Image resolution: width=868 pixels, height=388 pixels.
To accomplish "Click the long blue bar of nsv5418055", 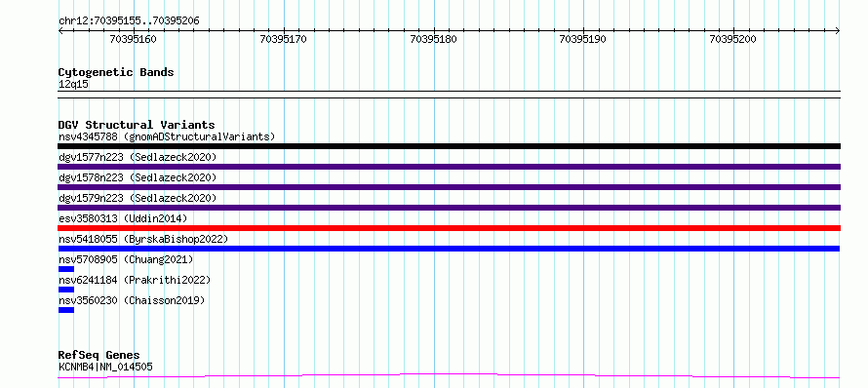I will [449, 249].
